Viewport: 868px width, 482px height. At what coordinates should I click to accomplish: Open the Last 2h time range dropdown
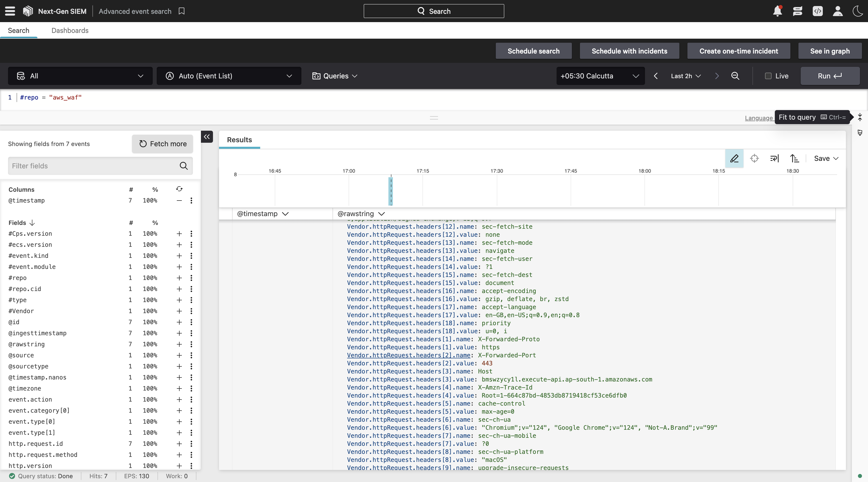point(686,76)
